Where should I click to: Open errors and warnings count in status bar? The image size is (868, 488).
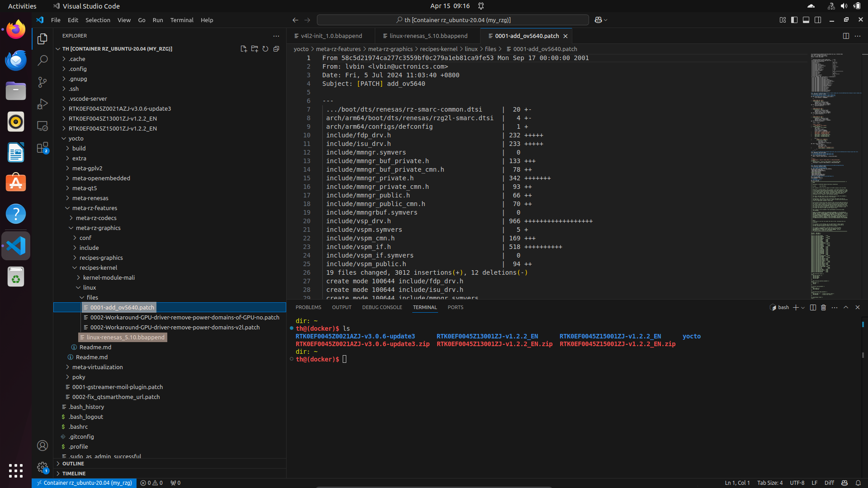151,483
